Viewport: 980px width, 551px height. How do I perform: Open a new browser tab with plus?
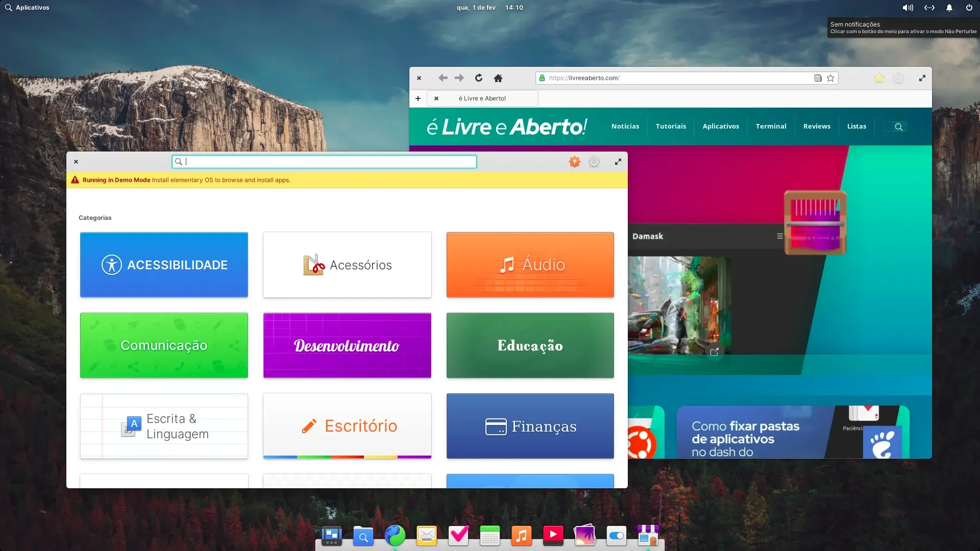tap(418, 98)
